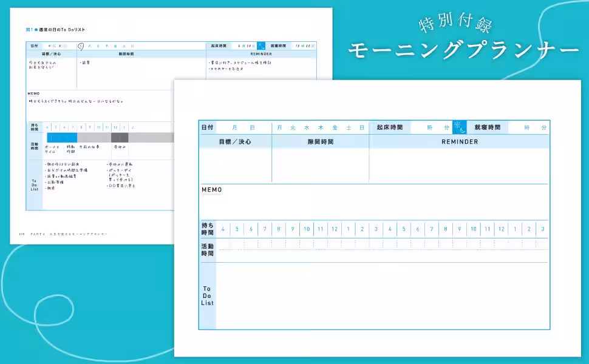
Task: Click the 持ち時間 row label in front planner
Action: click(x=207, y=229)
